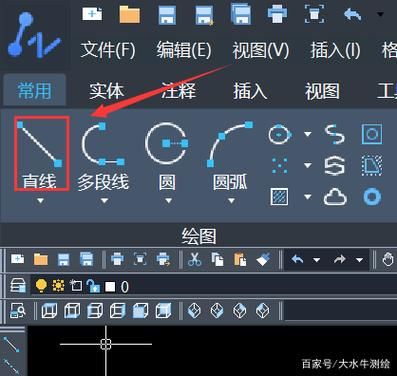Open dropdown arrow next to Ellipse tool
Image resolution: width=397 pixels, height=376 pixels.
click(308, 134)
